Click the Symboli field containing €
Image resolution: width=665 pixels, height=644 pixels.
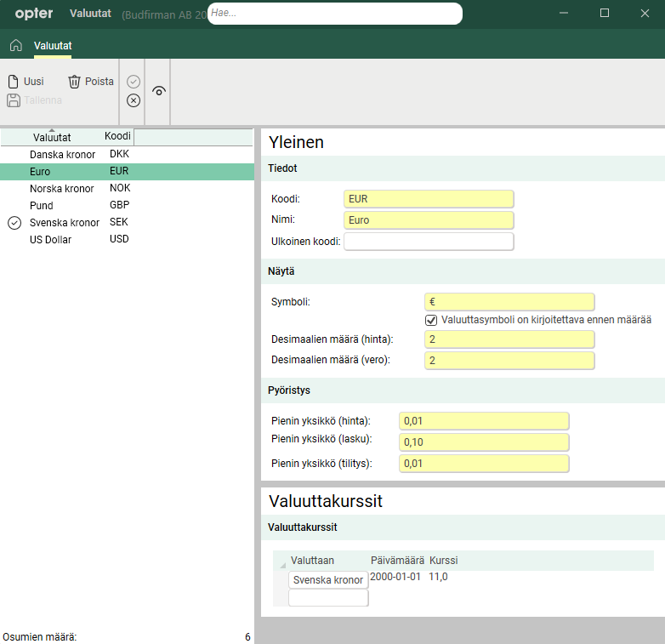(509, 302)
